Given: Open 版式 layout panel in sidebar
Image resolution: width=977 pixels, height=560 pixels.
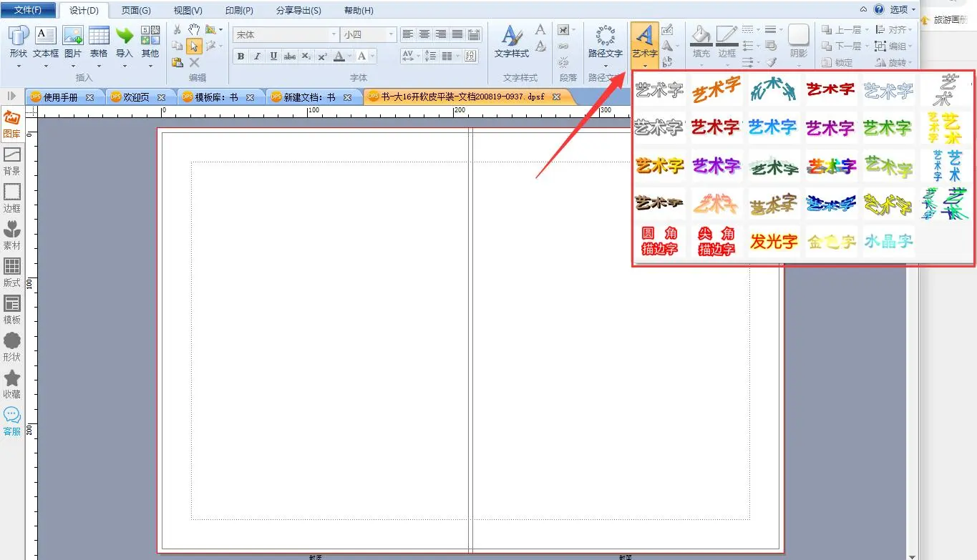Looking at the screenshot, I should coord(12,273).
